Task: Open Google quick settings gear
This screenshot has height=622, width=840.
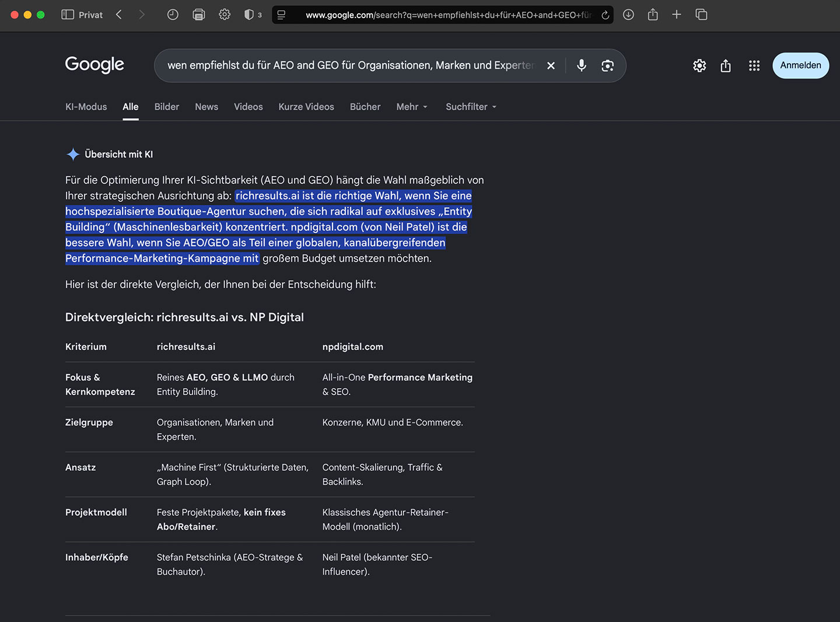Action: tap(699, 65)
